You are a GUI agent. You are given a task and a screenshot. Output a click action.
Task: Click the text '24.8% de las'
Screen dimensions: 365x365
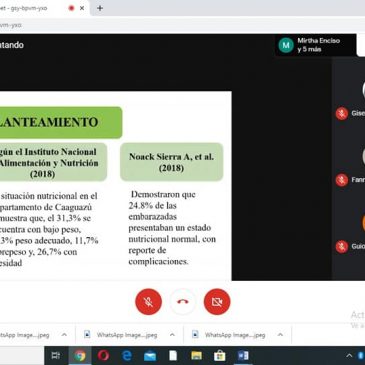[x=153, y=205]
